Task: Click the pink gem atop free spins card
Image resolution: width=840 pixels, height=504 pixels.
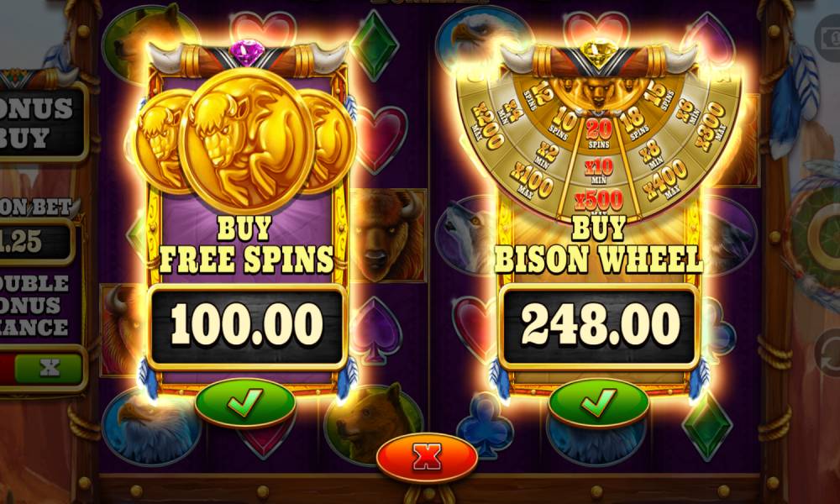Action: [247, 52]
